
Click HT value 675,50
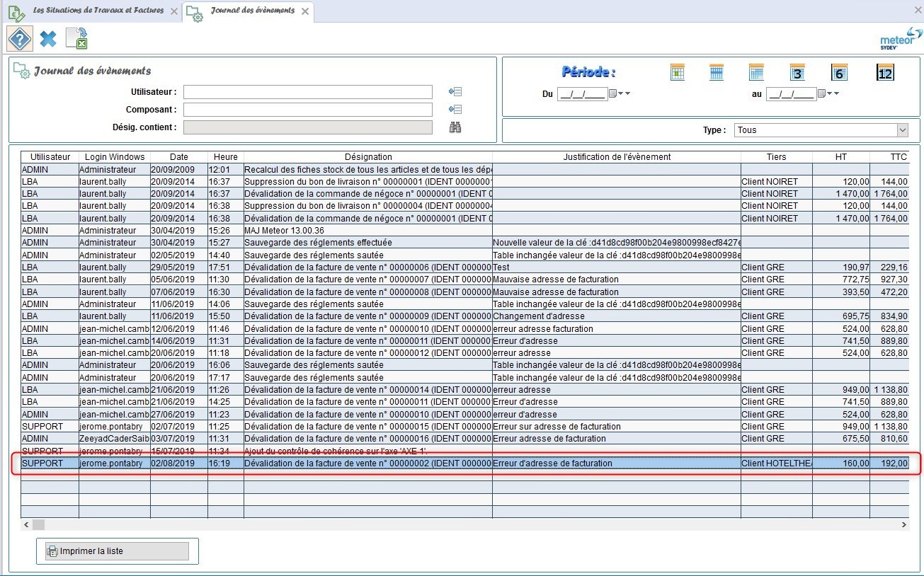coord(841,439)
